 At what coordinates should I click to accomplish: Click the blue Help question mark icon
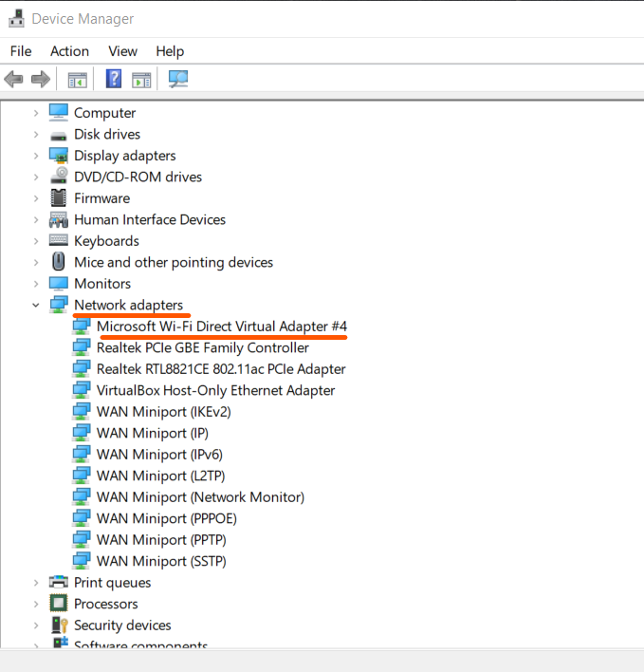coord(114,79)
